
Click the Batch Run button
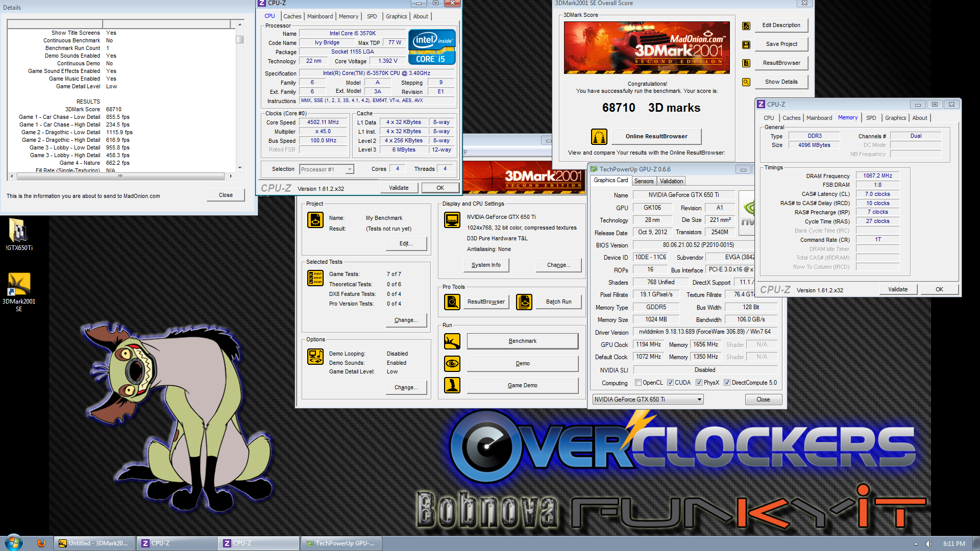coord(559,302)
